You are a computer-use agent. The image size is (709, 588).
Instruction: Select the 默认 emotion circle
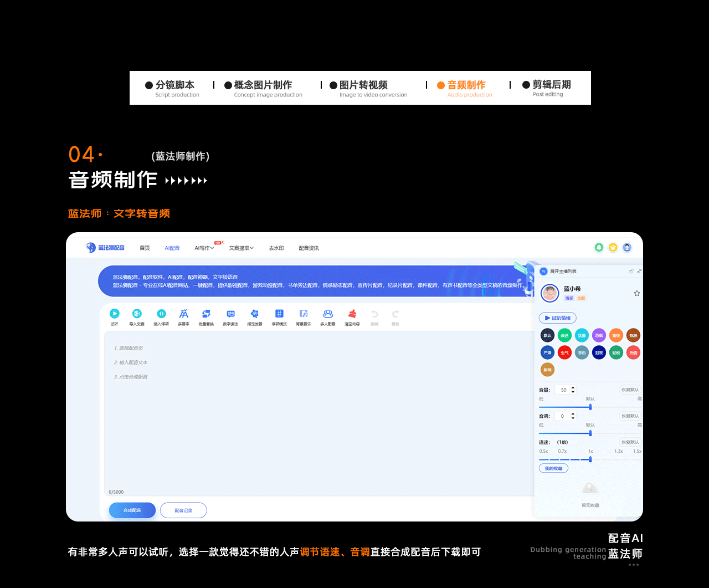tap(547, 335)
